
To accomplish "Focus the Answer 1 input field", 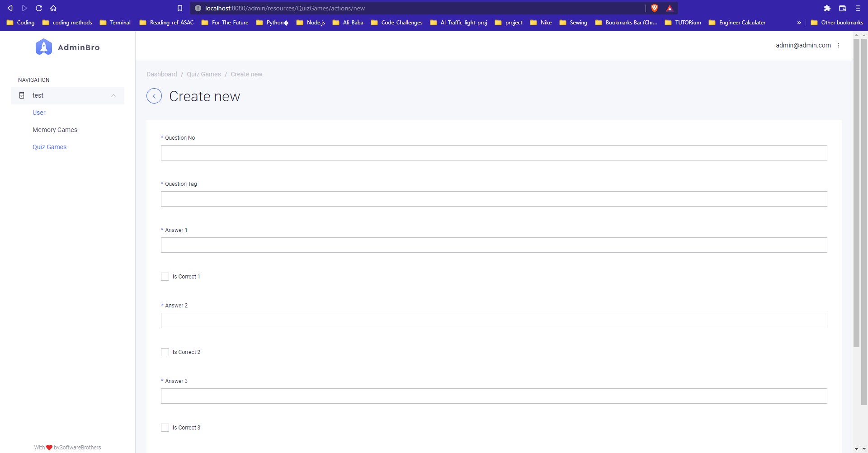I will click(x=494, y=245).
